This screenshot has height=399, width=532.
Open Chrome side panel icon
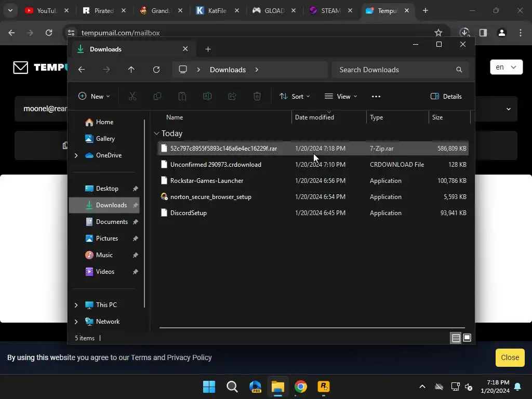483,33
